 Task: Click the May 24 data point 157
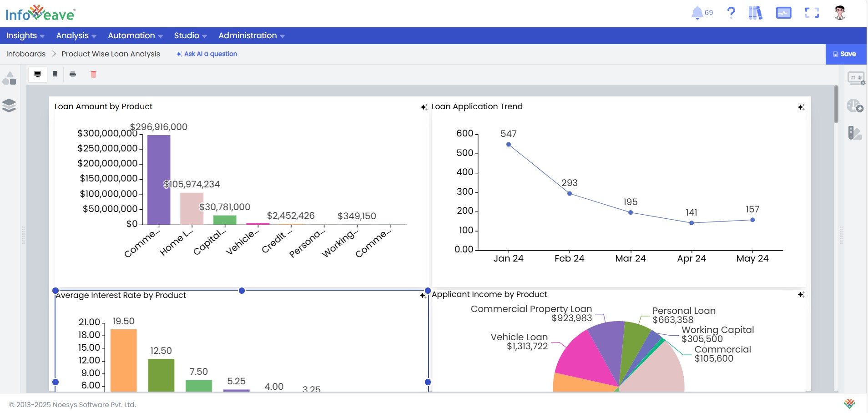click(752, 220)
